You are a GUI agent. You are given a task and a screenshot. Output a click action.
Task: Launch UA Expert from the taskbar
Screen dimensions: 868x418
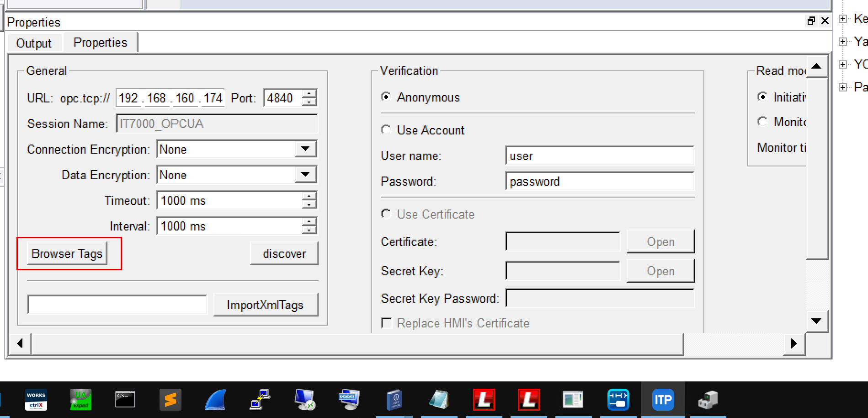(80, 400)
